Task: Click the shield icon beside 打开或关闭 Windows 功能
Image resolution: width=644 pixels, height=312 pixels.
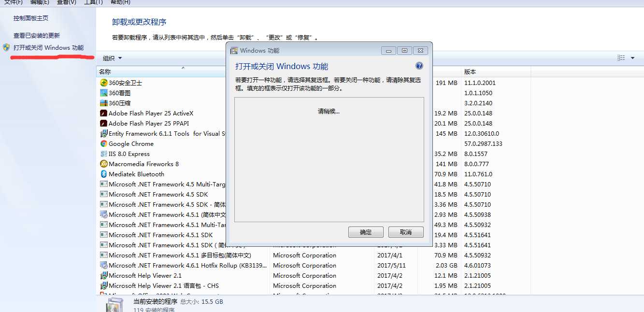Action: click(6, 47)
